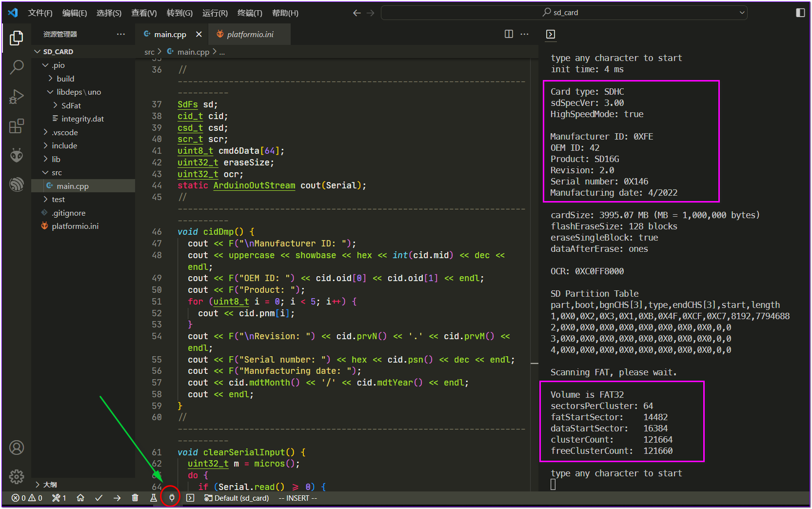Go back with the navigation arrow
Screen dimensions: 812x509
[357, 13]
